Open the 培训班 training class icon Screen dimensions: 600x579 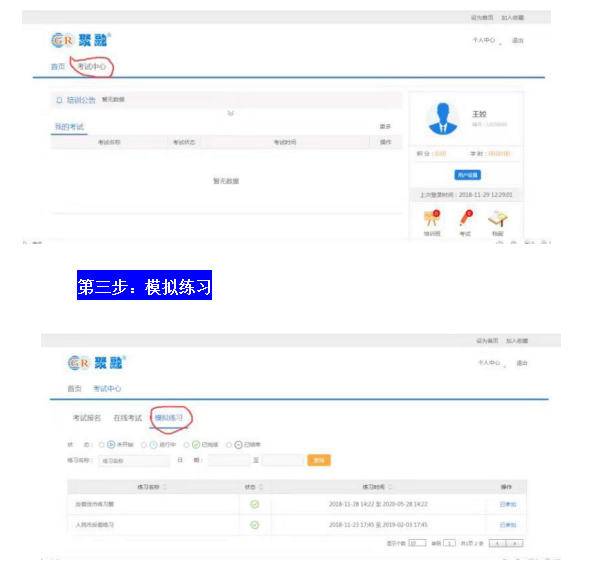point(432,218)
